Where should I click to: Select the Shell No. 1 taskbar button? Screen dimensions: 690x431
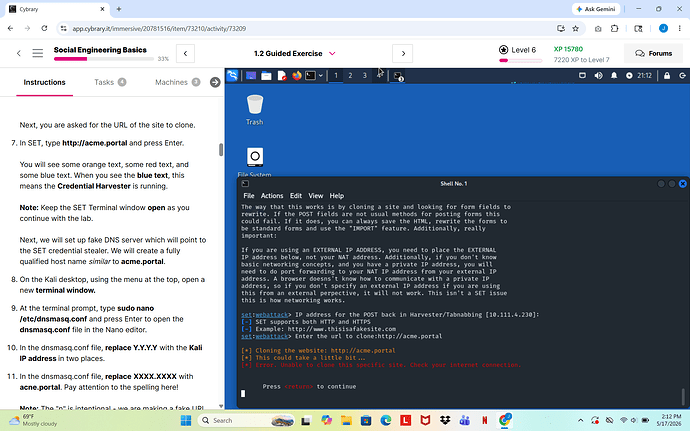(x=398, y=76)
